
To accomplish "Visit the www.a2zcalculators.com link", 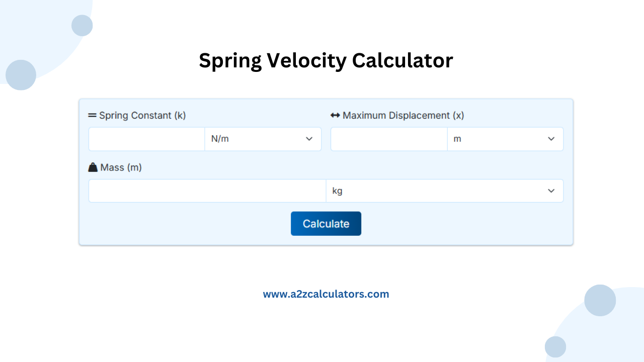I will 326,294.
